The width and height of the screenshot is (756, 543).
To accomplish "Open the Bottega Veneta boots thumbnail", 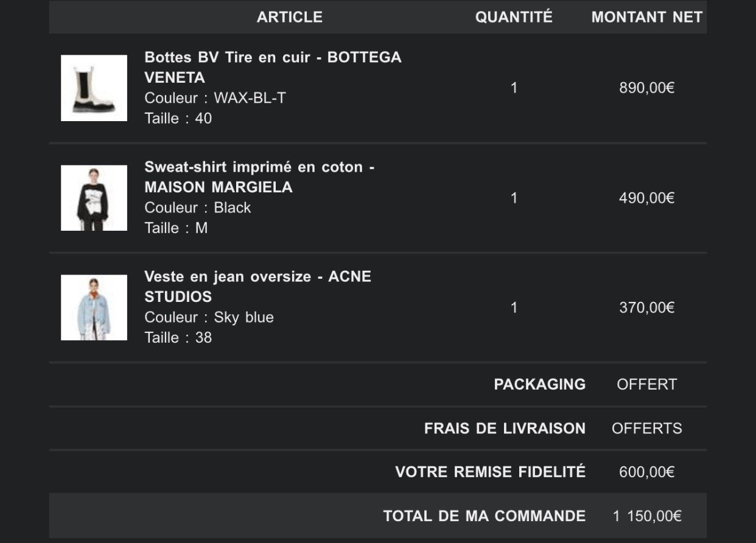I will (94, 88).
